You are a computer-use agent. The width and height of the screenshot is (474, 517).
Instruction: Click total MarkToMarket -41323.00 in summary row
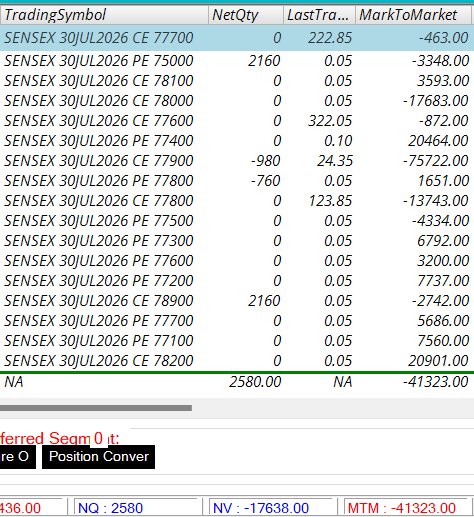coord(436,382)
